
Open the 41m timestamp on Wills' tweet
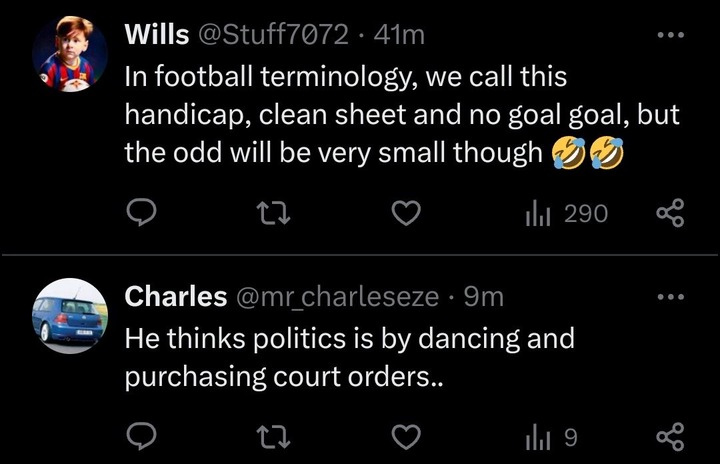click(x=399, y=35)
